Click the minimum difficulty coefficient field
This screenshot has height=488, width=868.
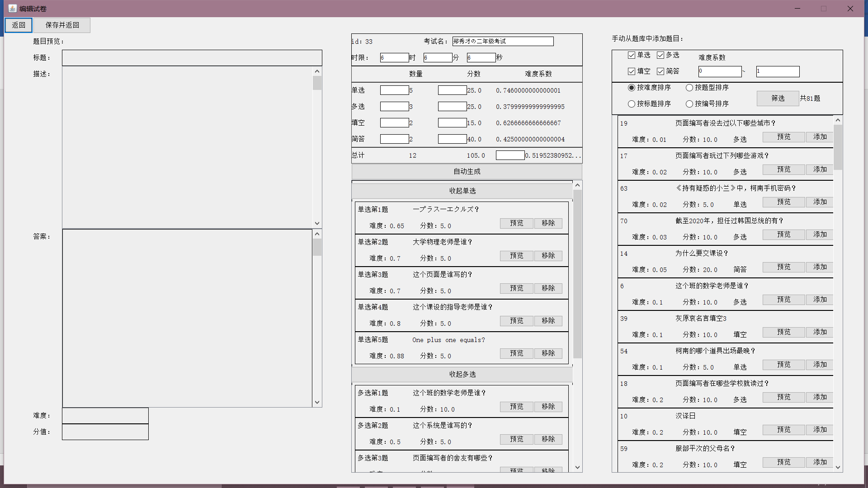point(720,71)
